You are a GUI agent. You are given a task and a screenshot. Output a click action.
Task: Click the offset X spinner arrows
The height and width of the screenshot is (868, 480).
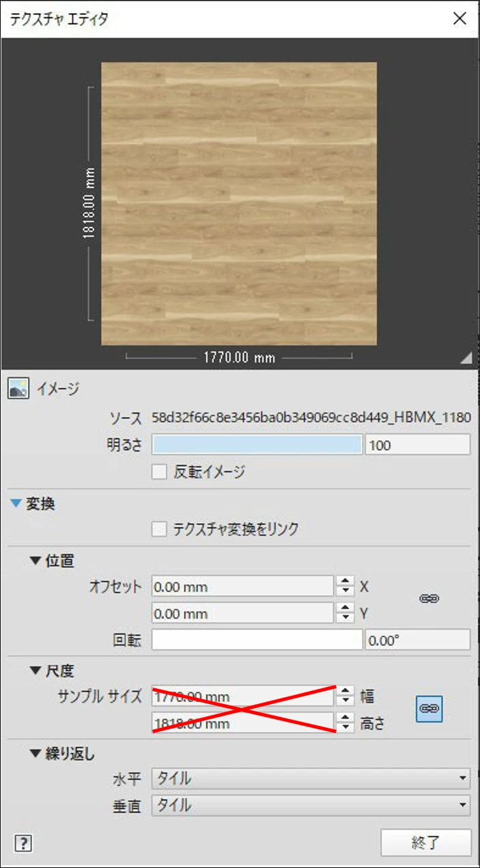pyautogui.click(x=345, y=586)
